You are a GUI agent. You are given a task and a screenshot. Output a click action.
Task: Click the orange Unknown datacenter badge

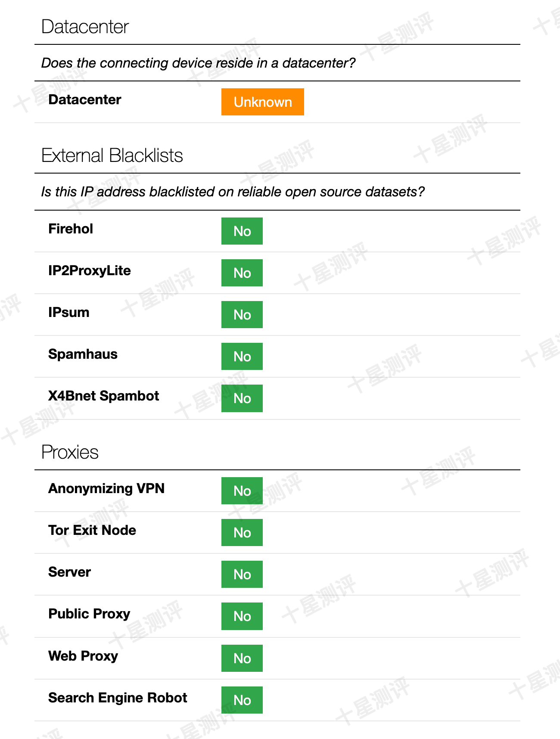(x=262, y=102)
